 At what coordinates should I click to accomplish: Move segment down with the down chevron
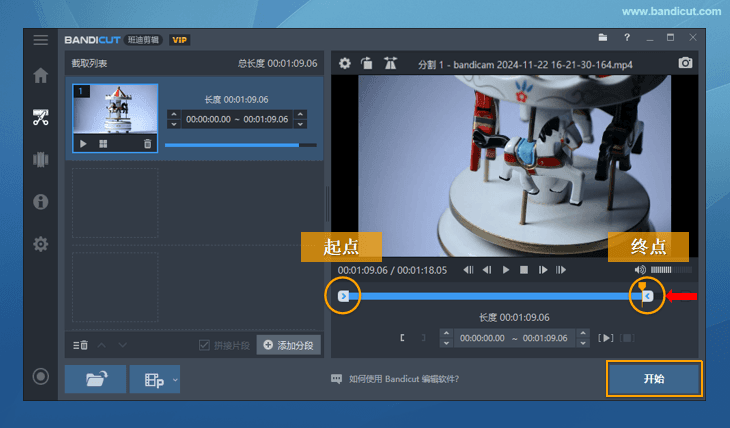pyautogui.click(x=122, y=345)
